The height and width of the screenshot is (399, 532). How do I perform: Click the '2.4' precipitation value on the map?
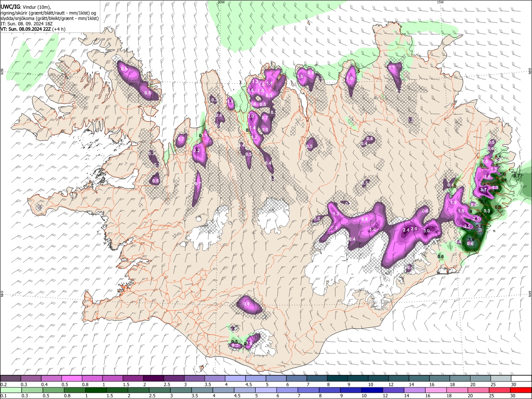click(406, 229)
